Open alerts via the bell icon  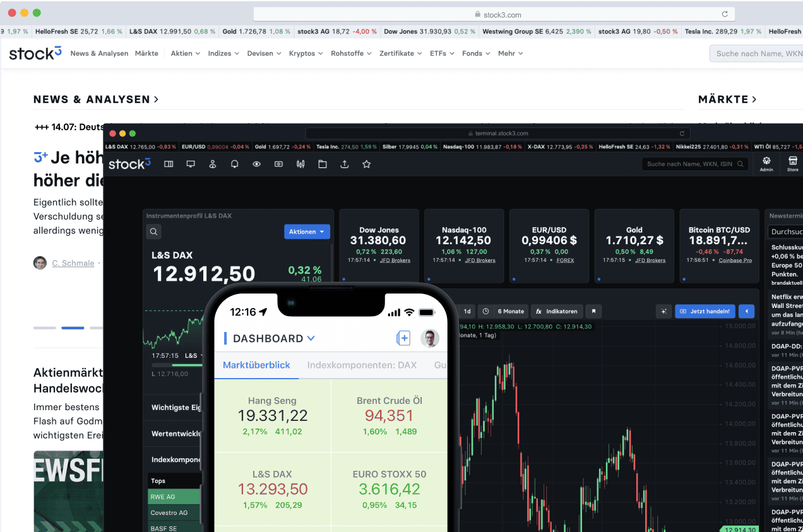tap(234, 164)
